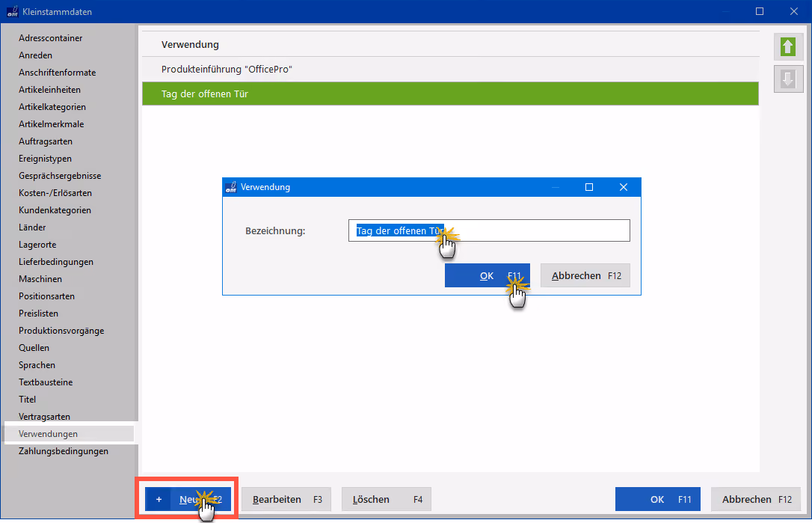Viewport: 812px width, 523px height.
Task: Click the Kleinstammdaten app icon in the title bar
Action: [x=13, y=11]
